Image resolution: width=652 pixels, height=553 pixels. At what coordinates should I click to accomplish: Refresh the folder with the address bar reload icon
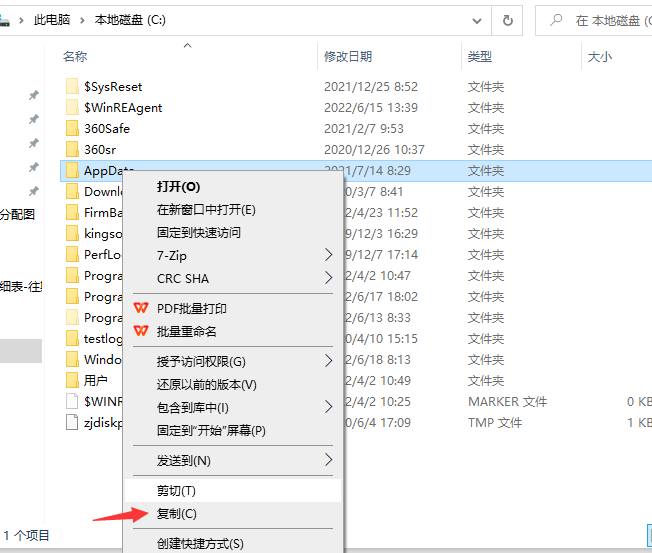click(x=508, y=20)
